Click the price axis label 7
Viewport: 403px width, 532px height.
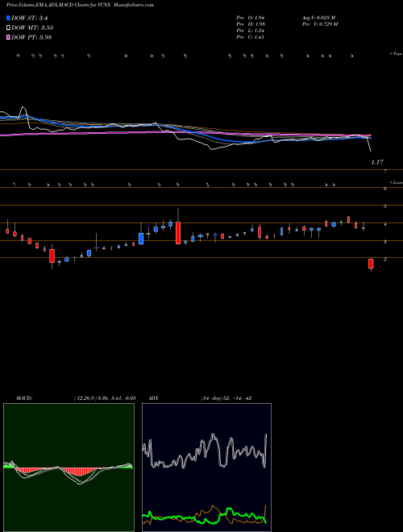point(385,172)
